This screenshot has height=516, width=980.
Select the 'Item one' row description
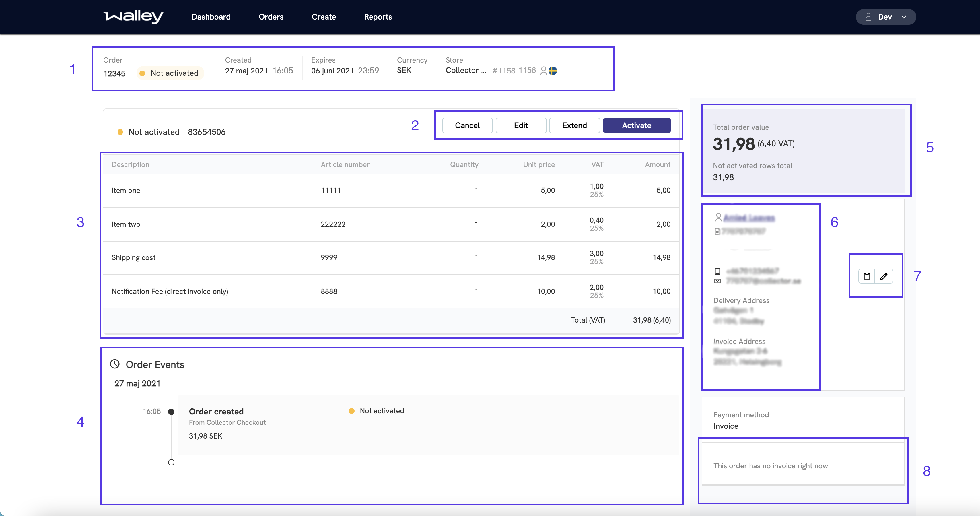[126, 190]
